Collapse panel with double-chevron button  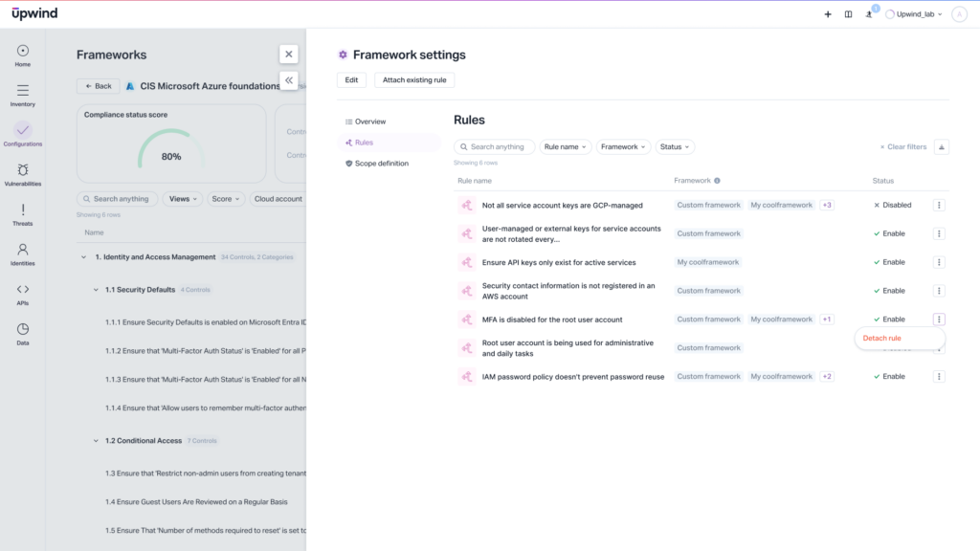[289, 80]
